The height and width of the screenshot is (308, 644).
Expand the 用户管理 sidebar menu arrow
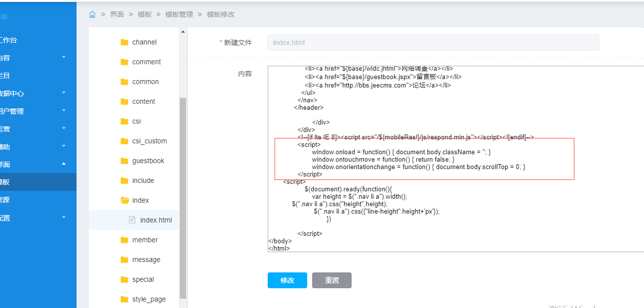(64, 111)
